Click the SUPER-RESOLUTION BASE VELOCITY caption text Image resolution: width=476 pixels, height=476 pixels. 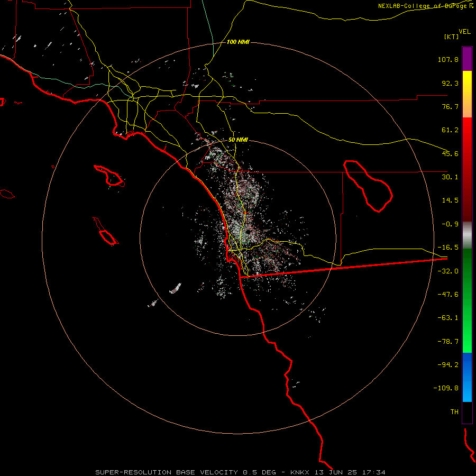pos(167,472)
